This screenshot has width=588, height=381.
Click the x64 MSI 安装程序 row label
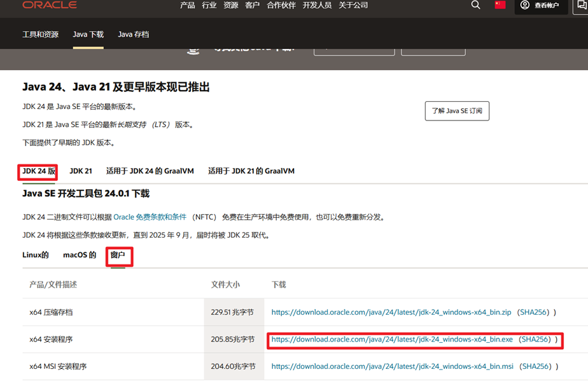point(58,366)
